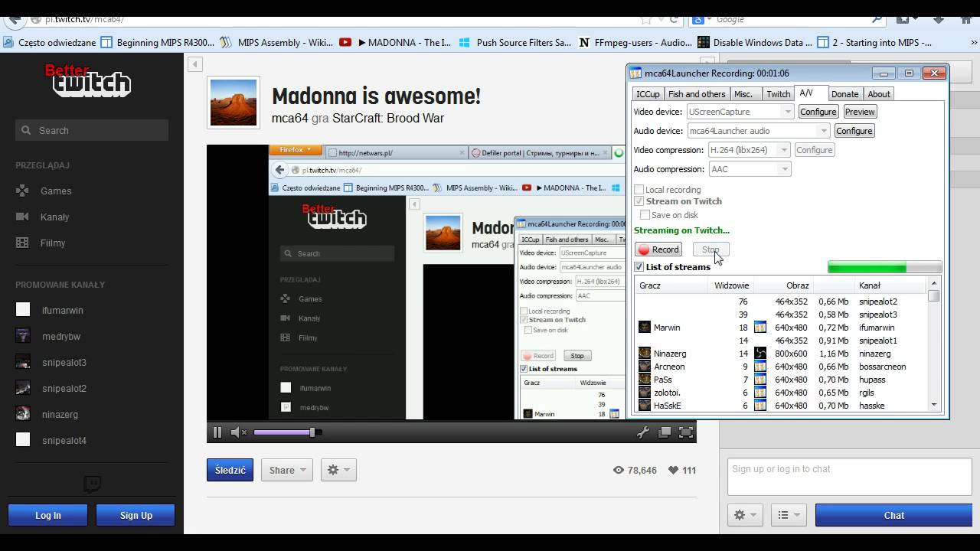Click the stream icon in Marwin row
980x551 pixels.
[760, 327]
